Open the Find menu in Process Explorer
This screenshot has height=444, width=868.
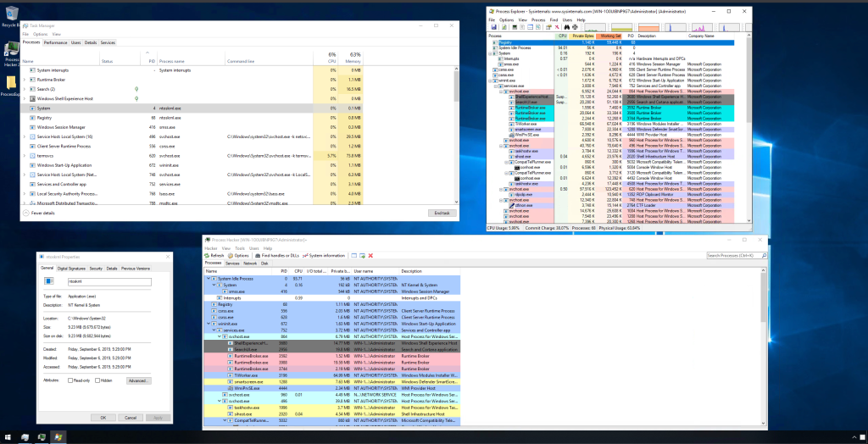tap(554, 20)
